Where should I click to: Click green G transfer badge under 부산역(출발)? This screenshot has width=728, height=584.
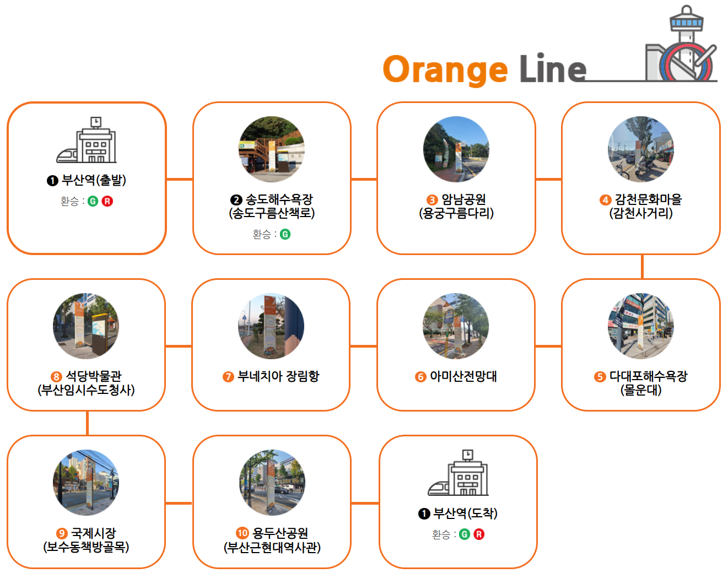point(93,201)
